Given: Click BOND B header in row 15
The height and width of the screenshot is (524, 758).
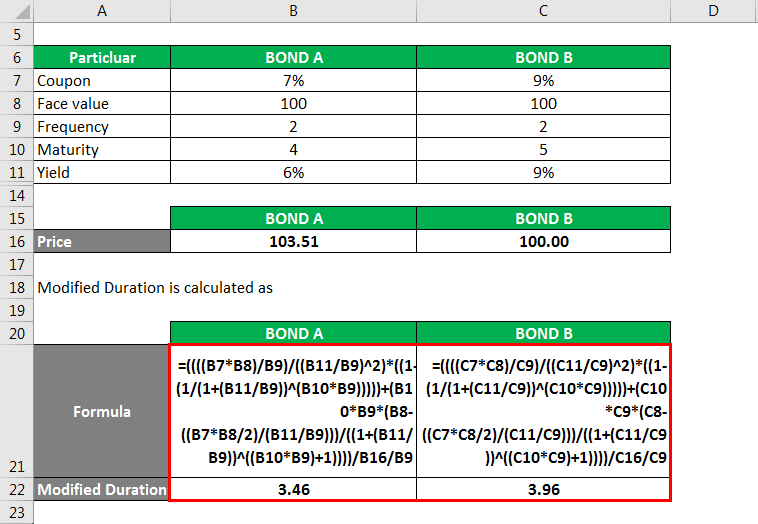Looking at the screenshot, I should coord(543,218).
